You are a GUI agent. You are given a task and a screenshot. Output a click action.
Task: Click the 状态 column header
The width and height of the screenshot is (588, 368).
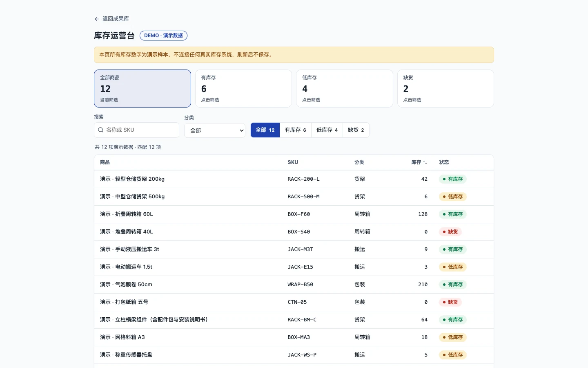pos(444,162)
